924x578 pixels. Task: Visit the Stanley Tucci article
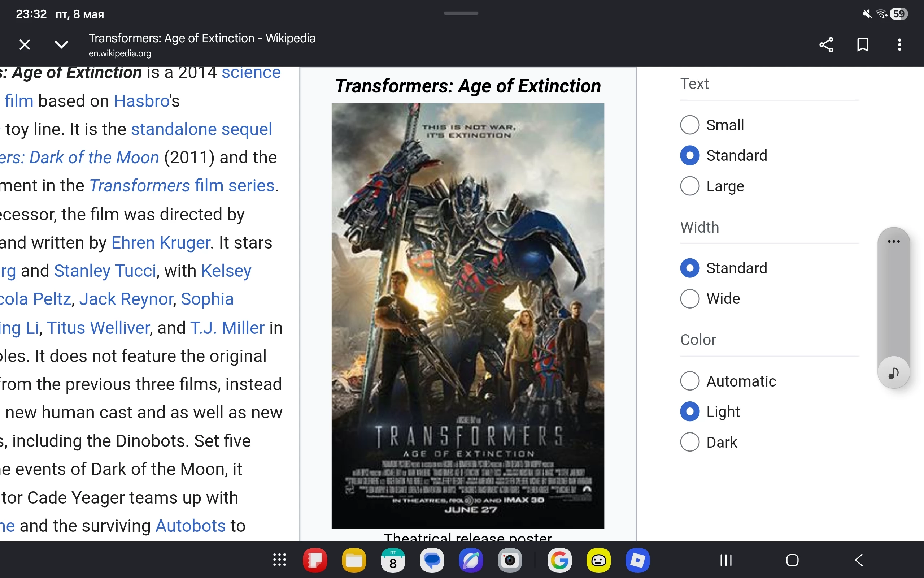pos(105,271)
